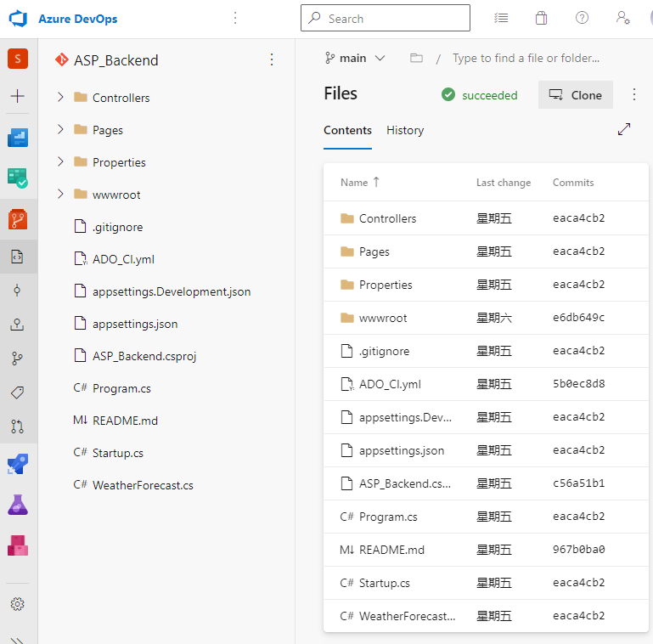
Task: Open appsettings.json in the Contents table
Action: [x=402, y=451]
